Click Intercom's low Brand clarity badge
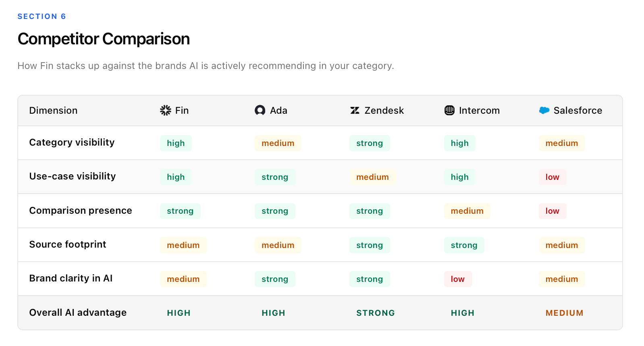Screen dimensions: 644x346 tap(457, 279)
